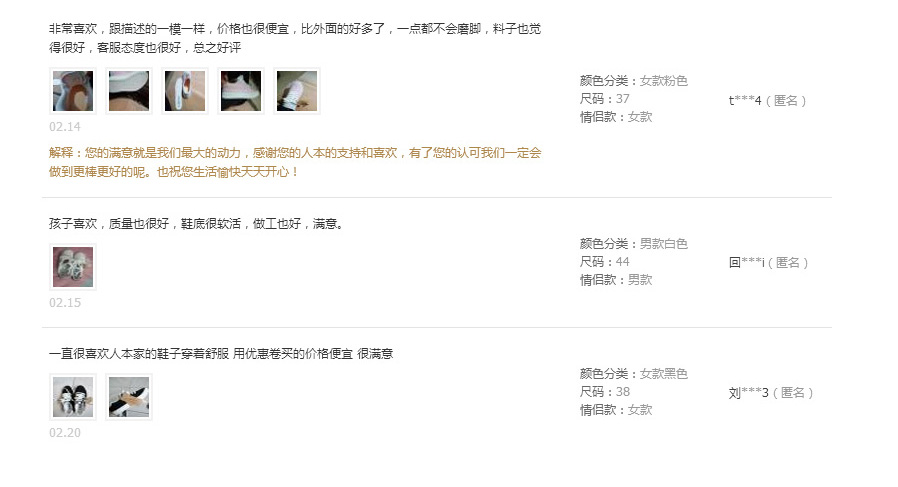Click the 02.15 review date
Screen dimensions: 898x487
[65, 303]
